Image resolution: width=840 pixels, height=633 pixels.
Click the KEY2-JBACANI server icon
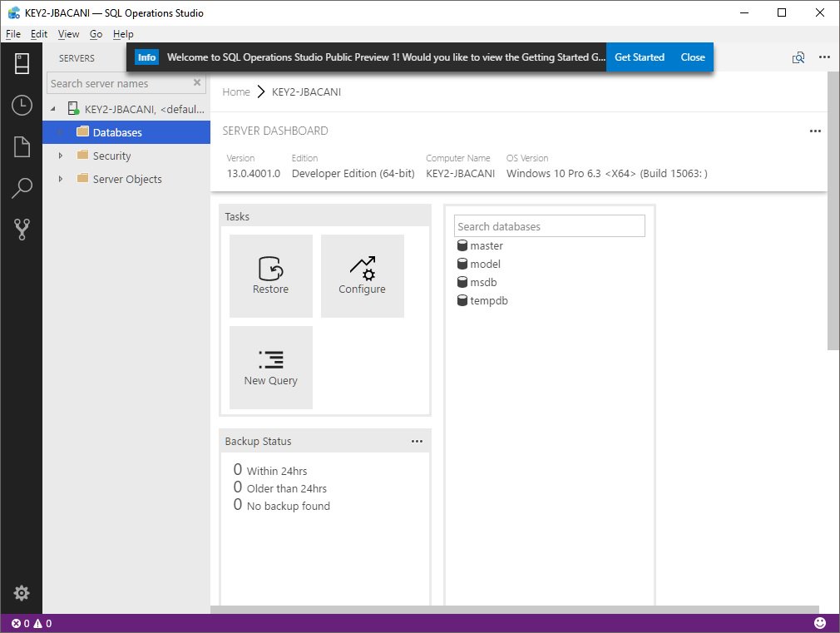pos(73,109)
